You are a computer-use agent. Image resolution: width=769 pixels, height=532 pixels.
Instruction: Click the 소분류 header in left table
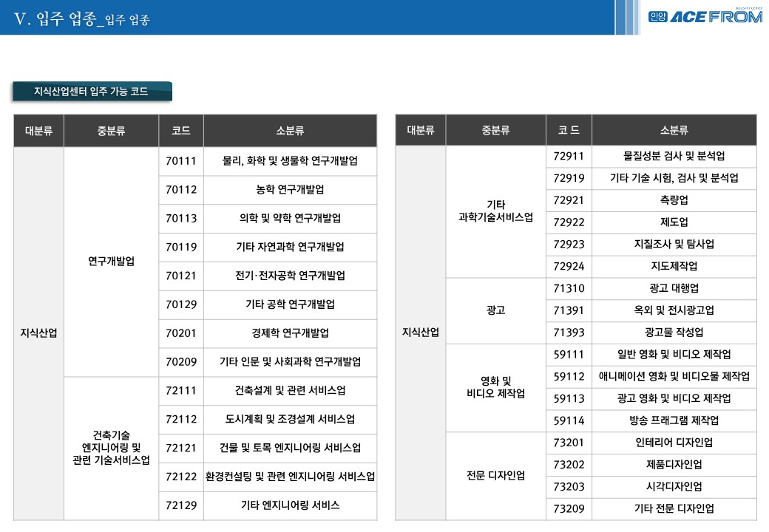coord(290,131)
